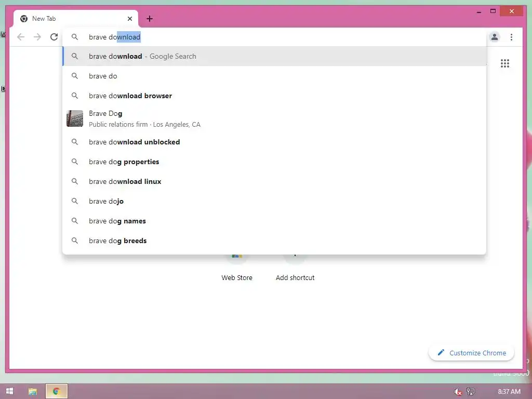Click the Customize Chrome button

pos(471,353)
